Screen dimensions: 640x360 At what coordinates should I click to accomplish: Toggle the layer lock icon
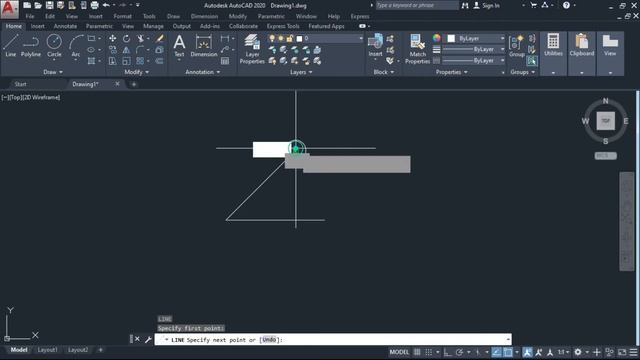click(x=290, y=38)
